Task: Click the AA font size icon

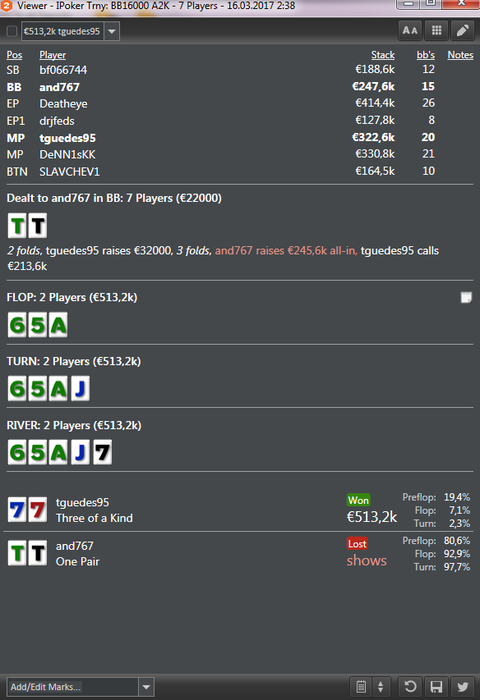Action: [410, 31]
